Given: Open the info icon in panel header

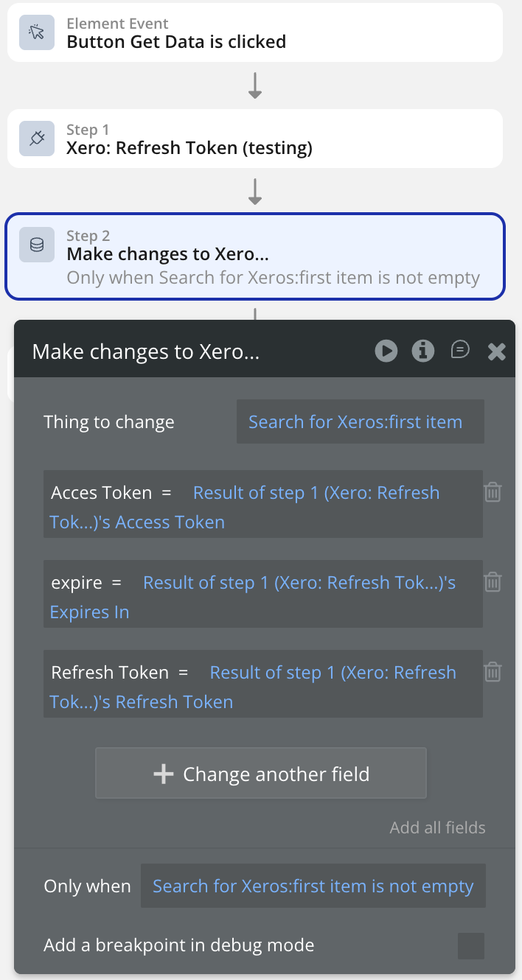Looking at the screenshot, I should pyautogui.click(x=422, y=351).
